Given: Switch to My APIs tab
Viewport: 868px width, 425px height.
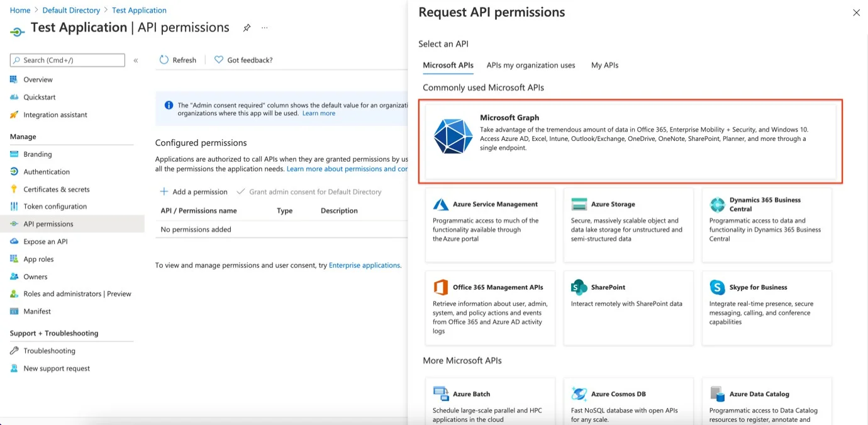Looking at the screenshot, I should click(604, 65).
